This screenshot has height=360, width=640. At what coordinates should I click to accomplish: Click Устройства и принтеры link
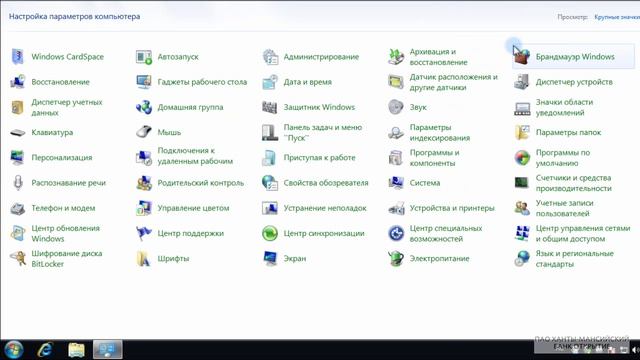click(x=452, y=208)
